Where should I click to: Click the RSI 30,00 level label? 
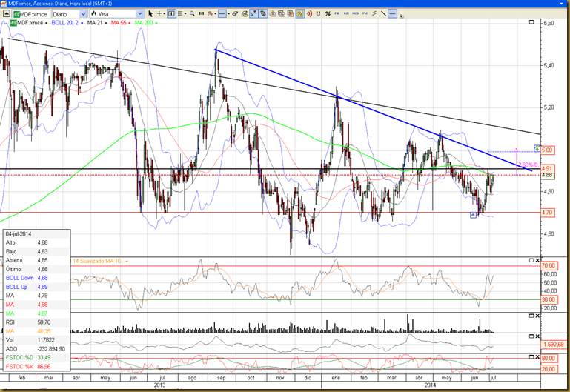tap(549, 299)
